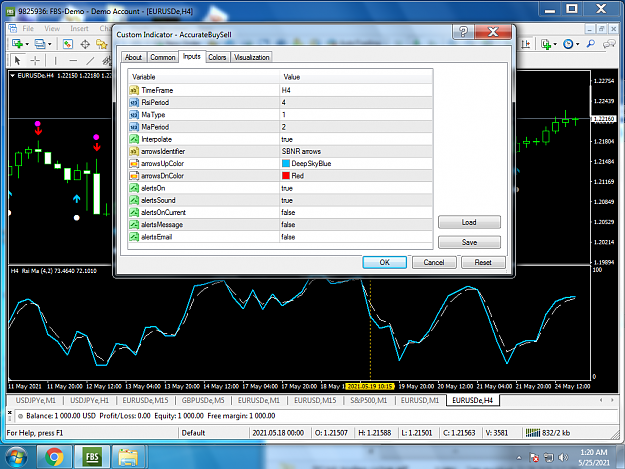Open the Chat bubbles icon
625x469 pixels.
tap(609, 44)
